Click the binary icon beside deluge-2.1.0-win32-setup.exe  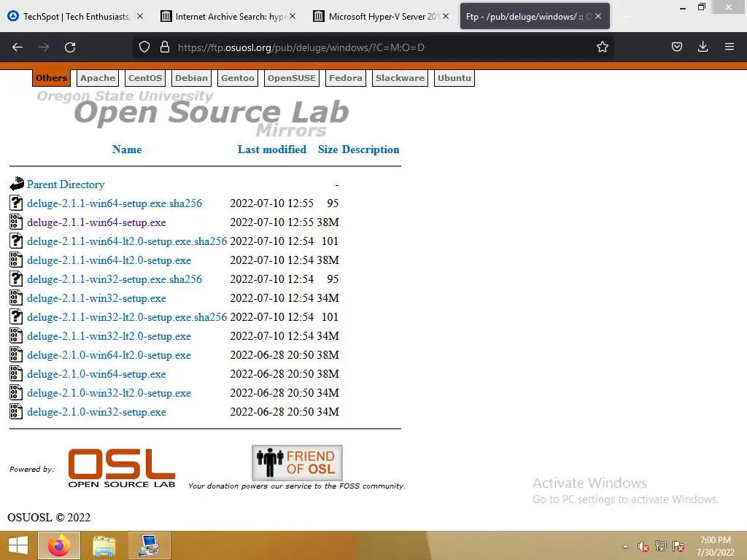click(x=16, y=411)
